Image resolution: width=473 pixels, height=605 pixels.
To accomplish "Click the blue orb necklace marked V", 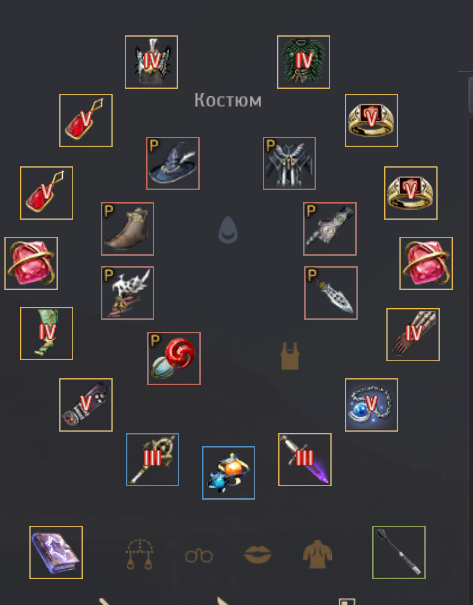I will coord(371,405).
